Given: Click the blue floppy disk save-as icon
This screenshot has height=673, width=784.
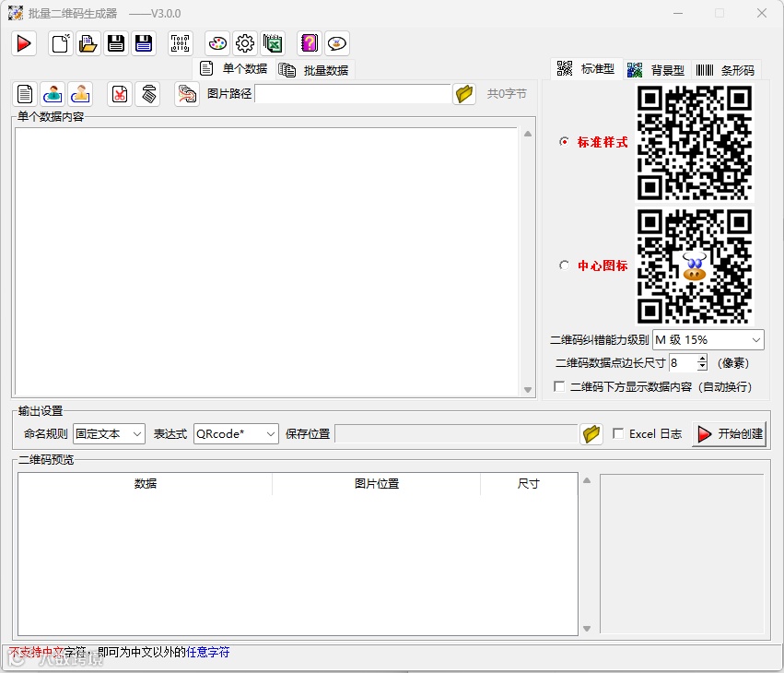Looking at the screenshot, I should (144, 43).
